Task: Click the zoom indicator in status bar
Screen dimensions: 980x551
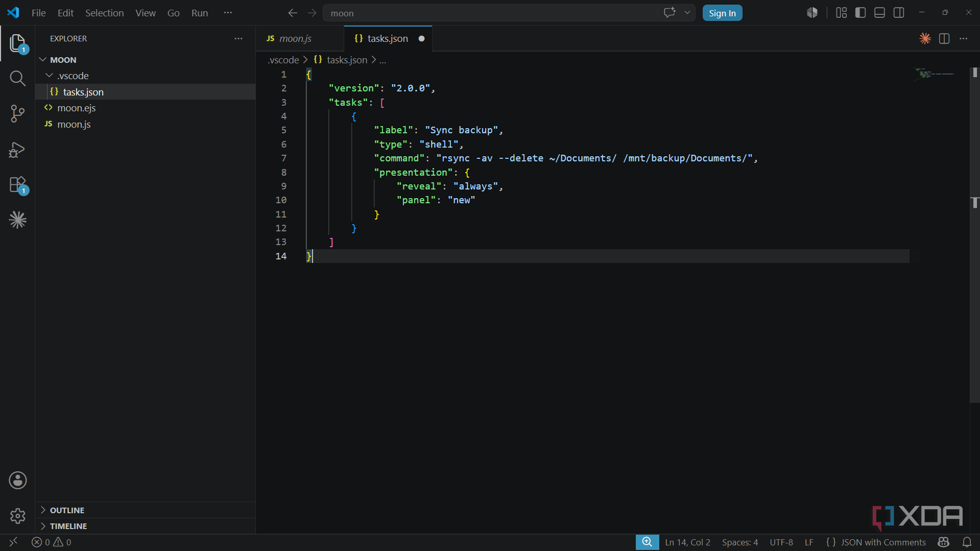Action: (x=647, y=542)
